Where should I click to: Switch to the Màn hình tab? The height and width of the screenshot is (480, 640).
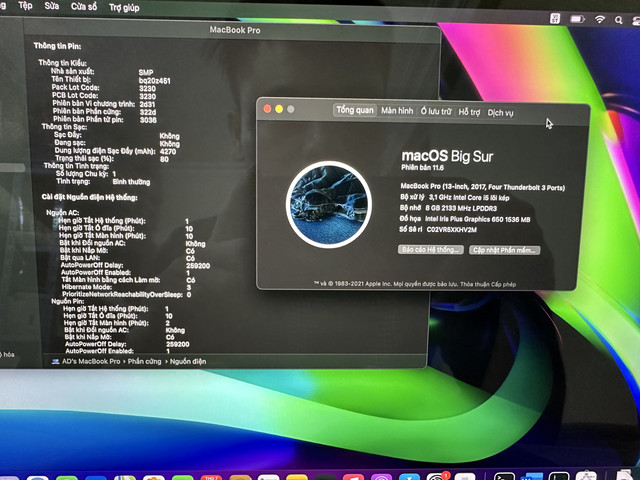(397, 111)
